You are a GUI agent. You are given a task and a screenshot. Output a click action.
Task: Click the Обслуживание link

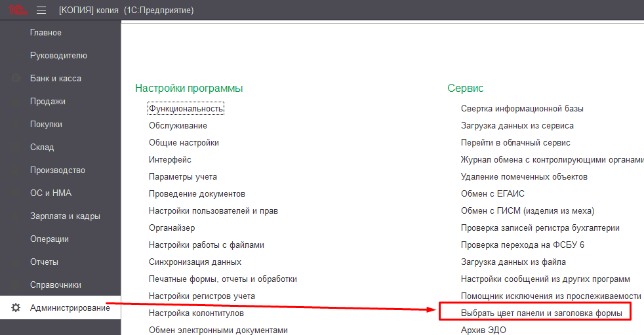pyautogui.click(x=178, y=125)
